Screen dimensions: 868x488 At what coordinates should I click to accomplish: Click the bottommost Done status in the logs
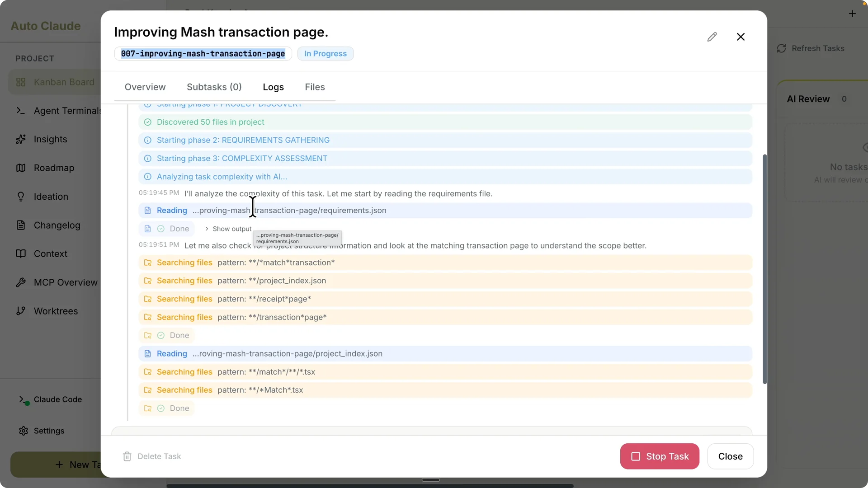167,408
